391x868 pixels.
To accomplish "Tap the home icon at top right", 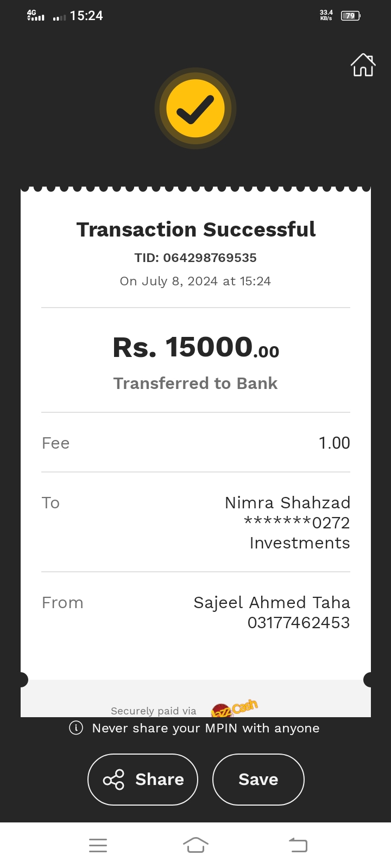I will pos(363,65).
